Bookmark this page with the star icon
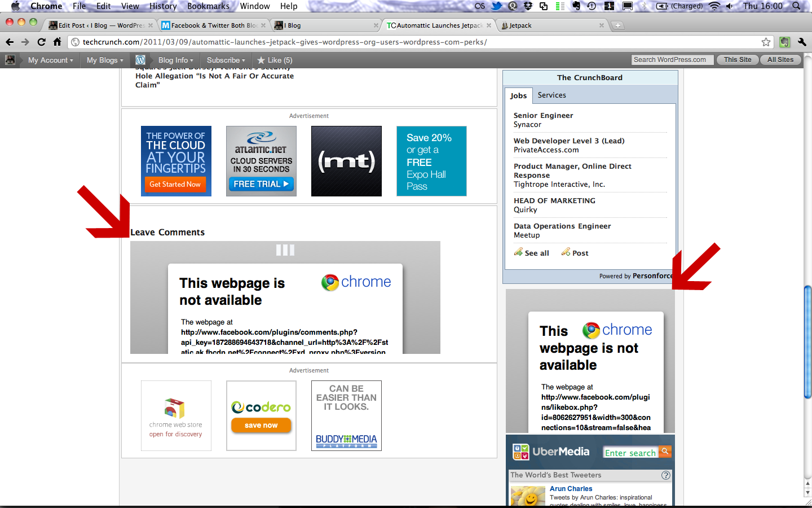This screenshot has width=812, height=508. tap(766, 42)
